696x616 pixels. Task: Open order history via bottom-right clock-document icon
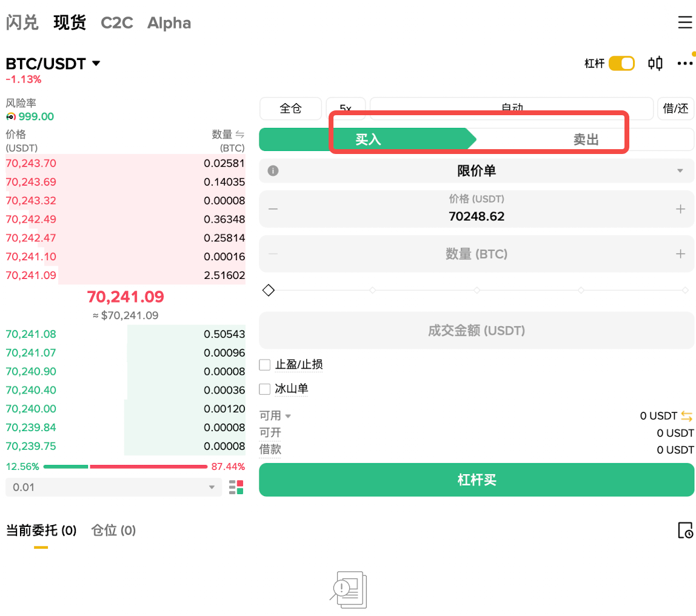(684, 531)
